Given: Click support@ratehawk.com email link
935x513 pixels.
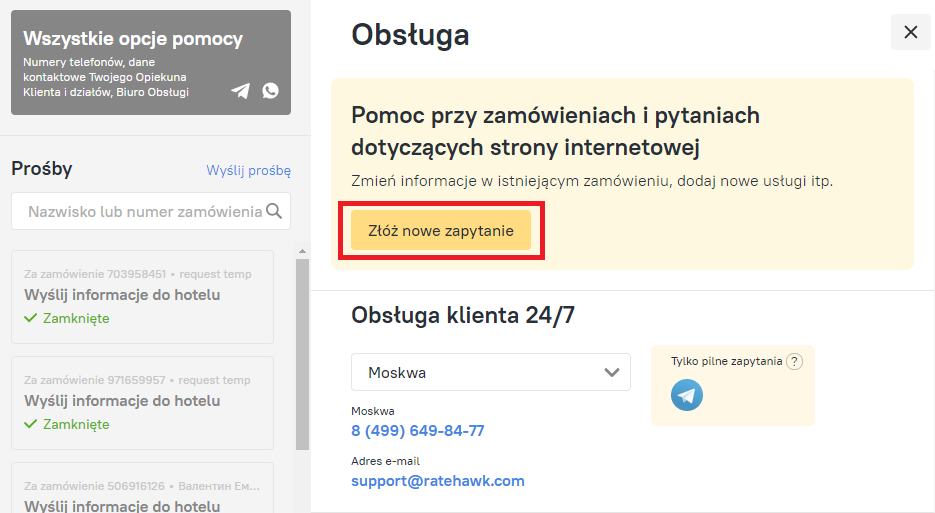Looking at the screenshot, I should [437, 481].
